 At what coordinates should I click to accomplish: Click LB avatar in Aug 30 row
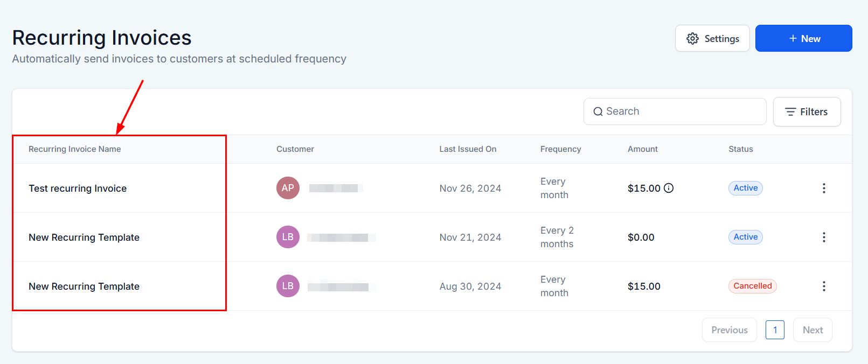(288, 286)
